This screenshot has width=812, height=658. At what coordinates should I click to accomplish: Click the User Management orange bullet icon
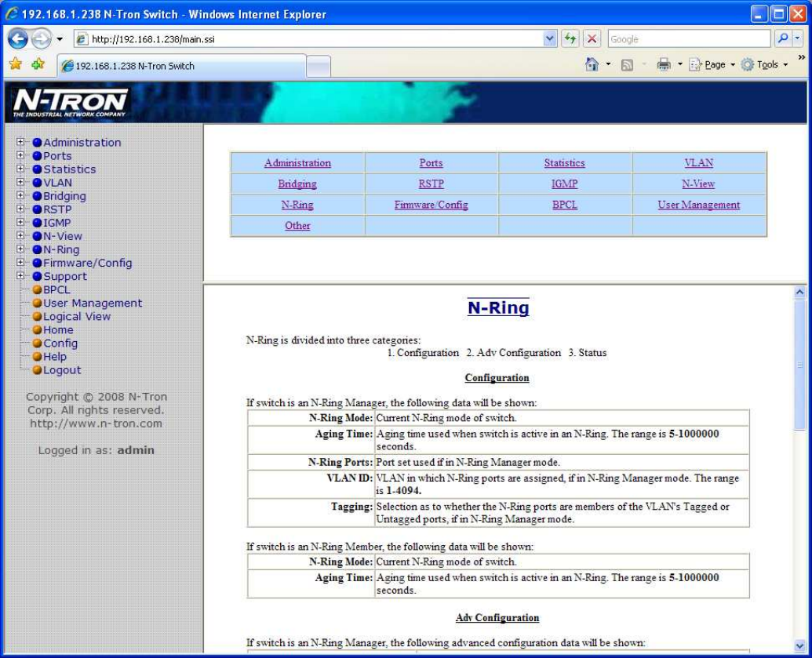coord(38,304)
